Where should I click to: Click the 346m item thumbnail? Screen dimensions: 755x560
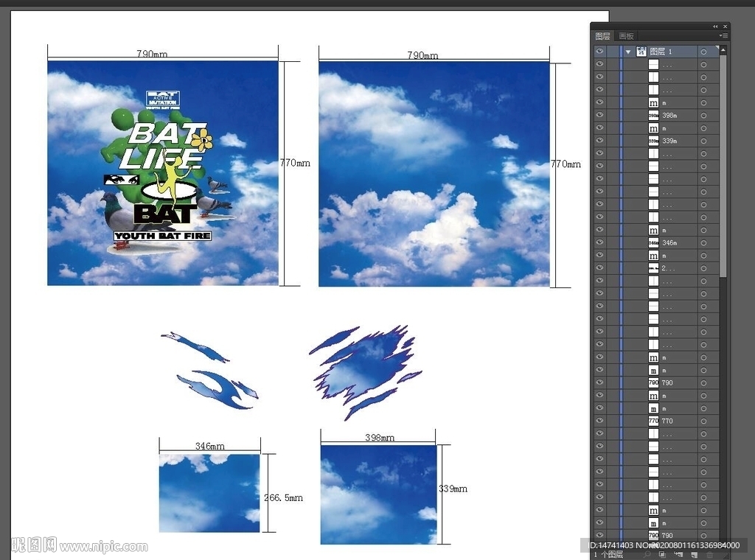[653, 243]
